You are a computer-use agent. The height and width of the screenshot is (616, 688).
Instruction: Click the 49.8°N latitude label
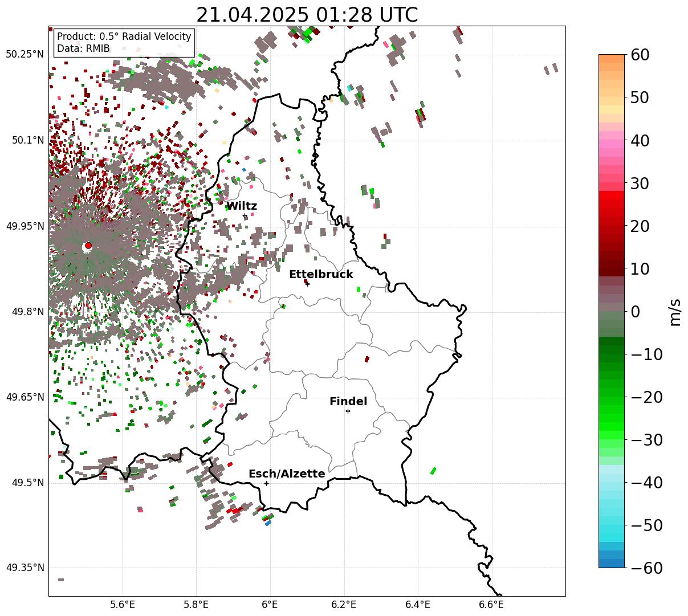point(27,312)
